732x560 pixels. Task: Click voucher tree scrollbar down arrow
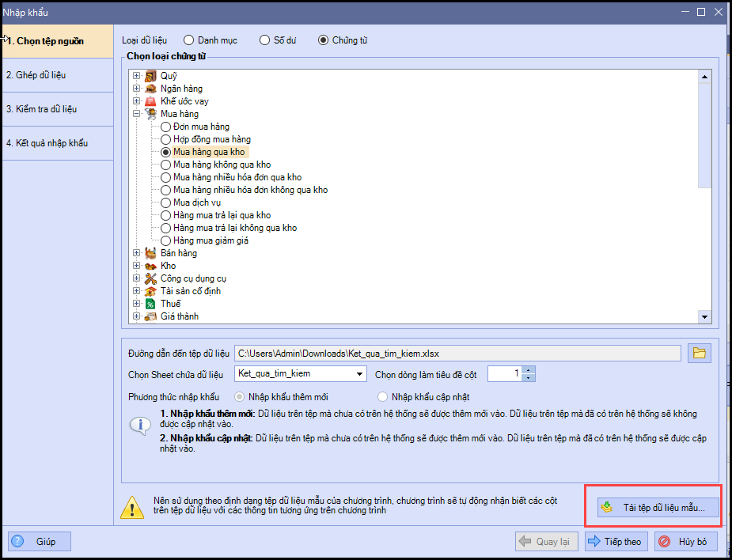(704, 317)
